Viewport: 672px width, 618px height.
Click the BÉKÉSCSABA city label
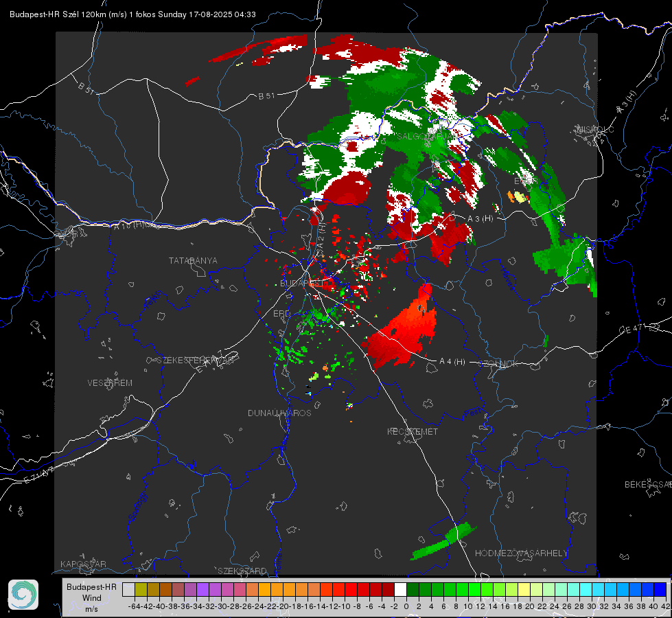click(648, 485)
